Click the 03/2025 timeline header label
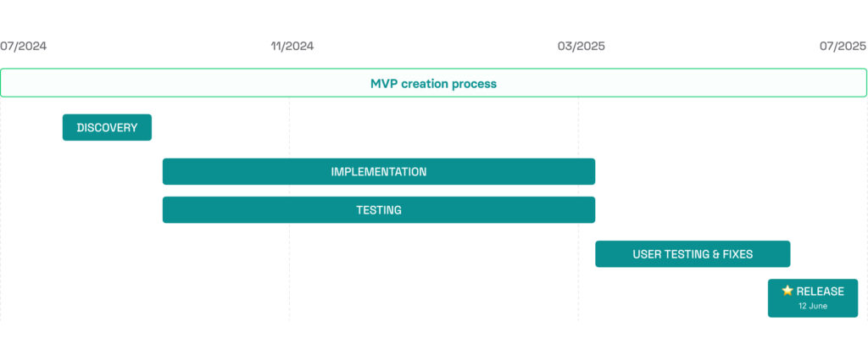Image resolution: width=868 pixels, height=361 pixels. click(x=581, y=46)
